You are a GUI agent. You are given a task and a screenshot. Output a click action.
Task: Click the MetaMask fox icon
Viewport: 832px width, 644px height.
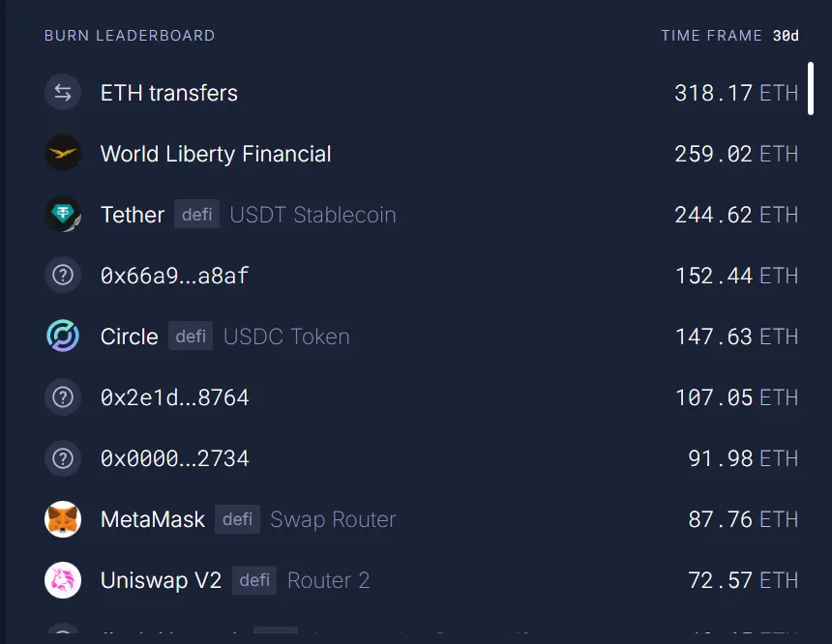point(63,519)
